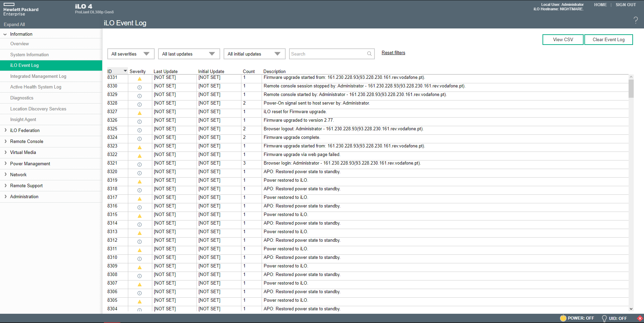Click the search magnifier icon

click(369, 54)
